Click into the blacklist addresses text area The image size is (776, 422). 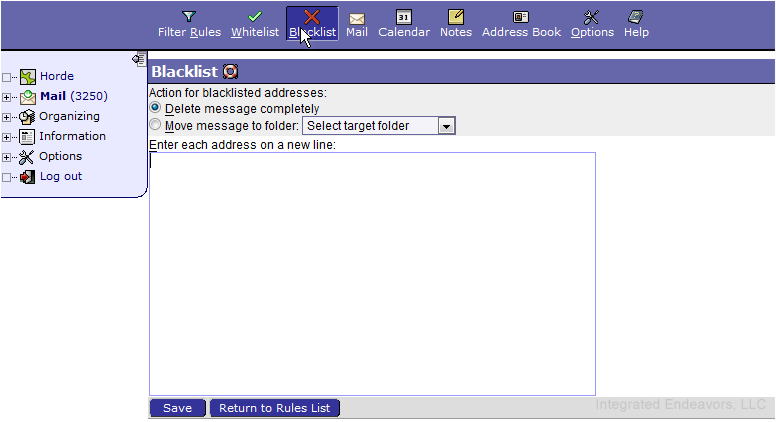pyautogui.click(x=372, y=274)
